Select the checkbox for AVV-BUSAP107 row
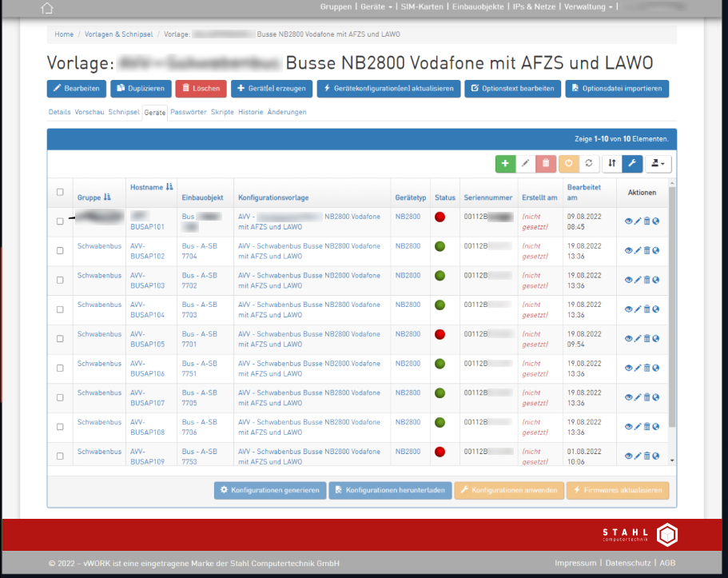Image resolution: width=728 pixels, height=578 pixels. [x=60, y=397]
